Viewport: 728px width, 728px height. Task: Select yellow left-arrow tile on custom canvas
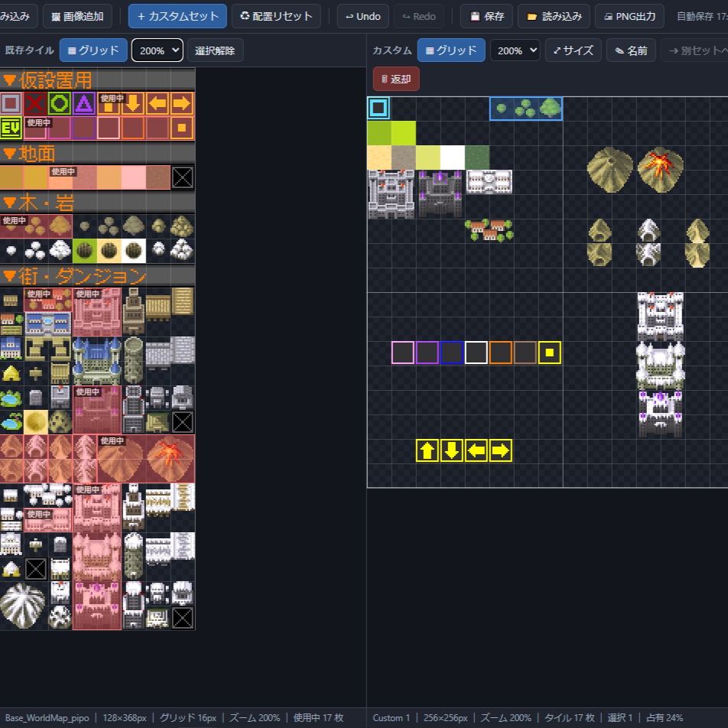pyautogui.click(x=476, y=450)
